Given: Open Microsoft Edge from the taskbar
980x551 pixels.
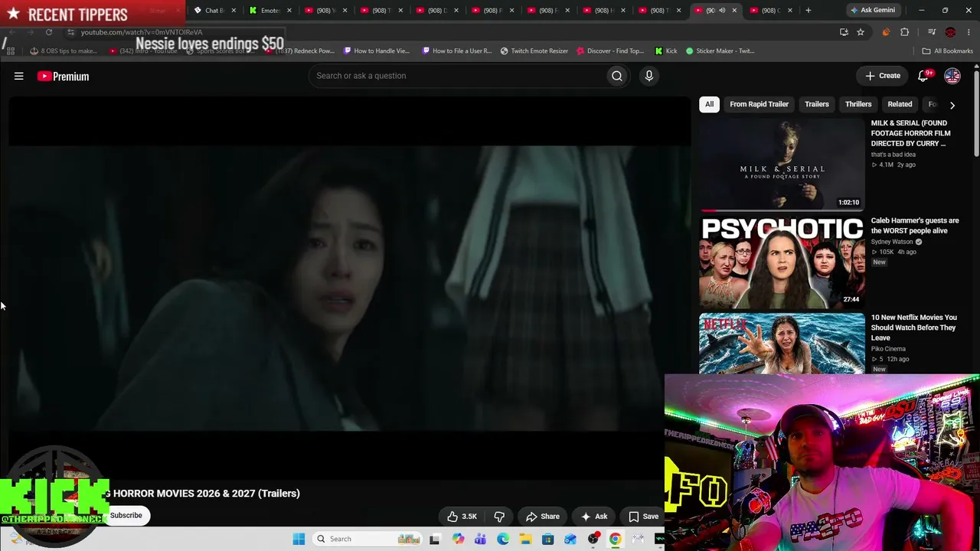Looking at the screenshot, I should tap(503, 539).
